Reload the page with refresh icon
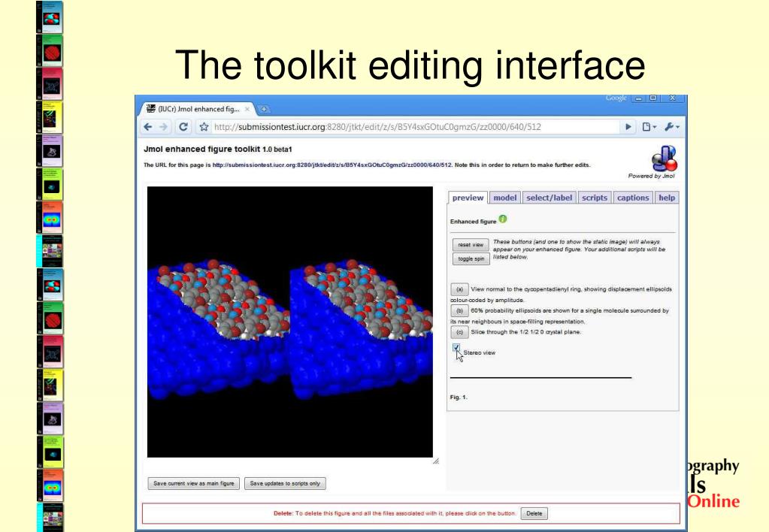 coord(183,127)
